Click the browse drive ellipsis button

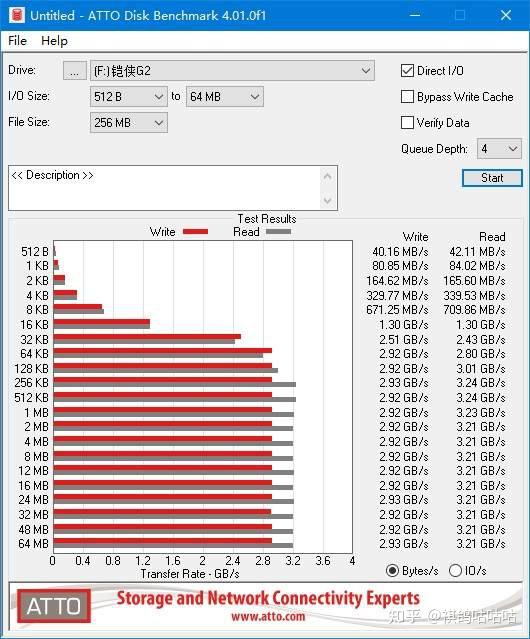coord(75,71)
